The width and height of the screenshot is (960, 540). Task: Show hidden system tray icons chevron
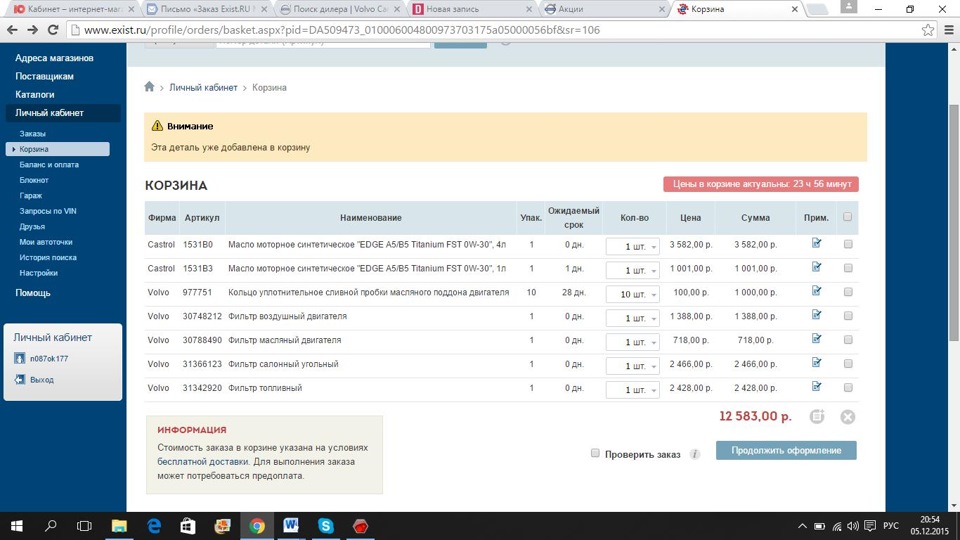pyautogui.click(x=802, y=526)
